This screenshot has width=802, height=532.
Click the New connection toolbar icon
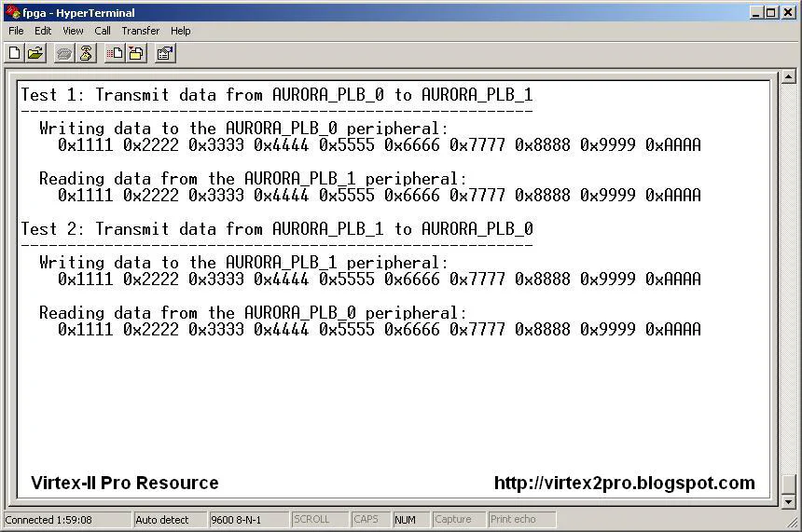click(x=14, y=53)
